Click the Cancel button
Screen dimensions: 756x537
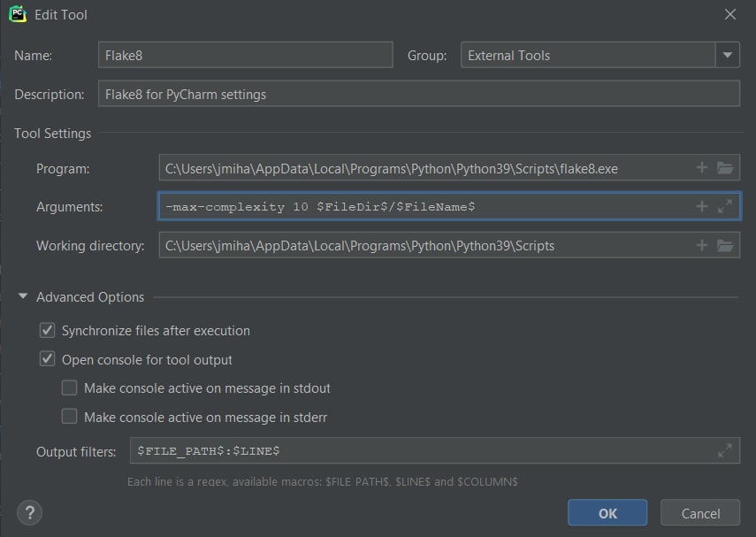[x=700, y=513]
